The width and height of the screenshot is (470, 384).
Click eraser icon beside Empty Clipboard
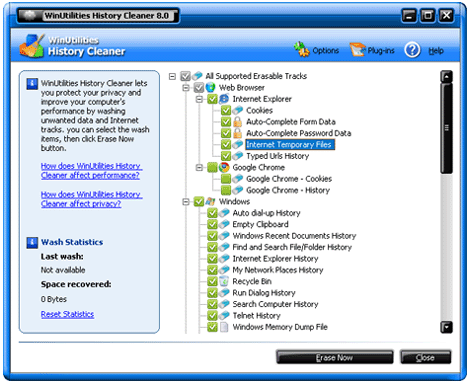tap(224, 224)
